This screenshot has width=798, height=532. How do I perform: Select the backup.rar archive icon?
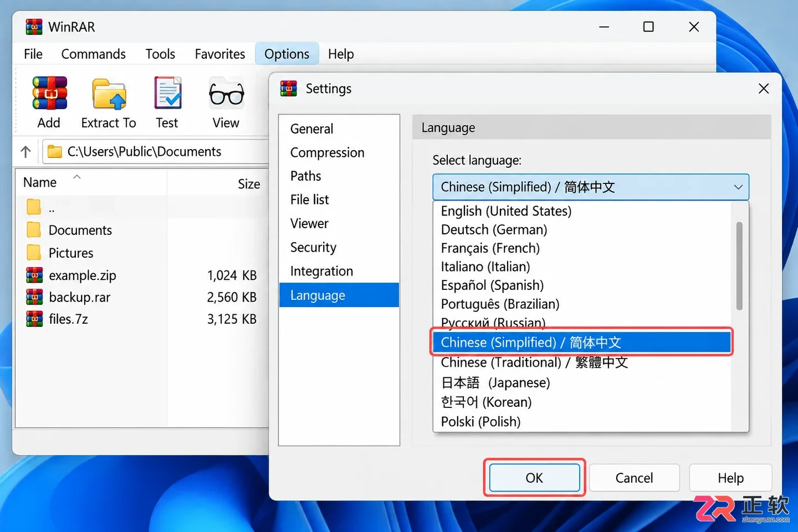pyautogui.click(x=34, y=297)
